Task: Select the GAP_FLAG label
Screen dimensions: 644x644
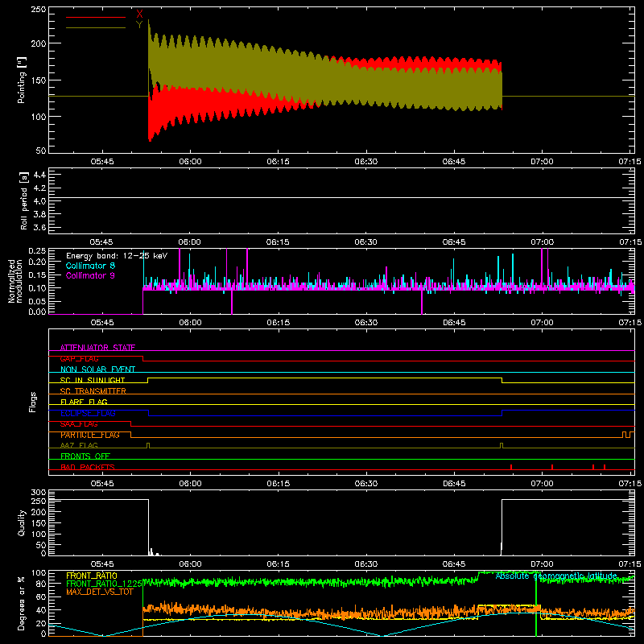Action: coord(80,358)
